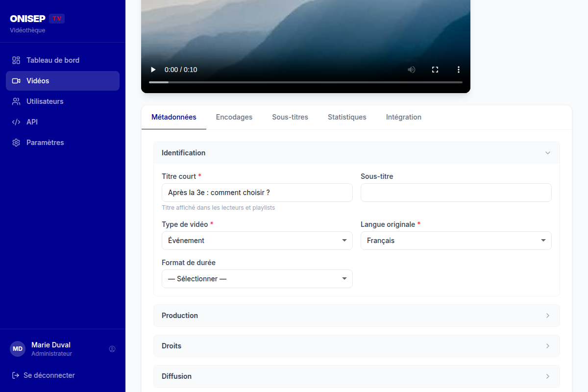Click the Sous-titre input field
The width and height of the screenshot is (588, 392).
click(x=456, y=193)
